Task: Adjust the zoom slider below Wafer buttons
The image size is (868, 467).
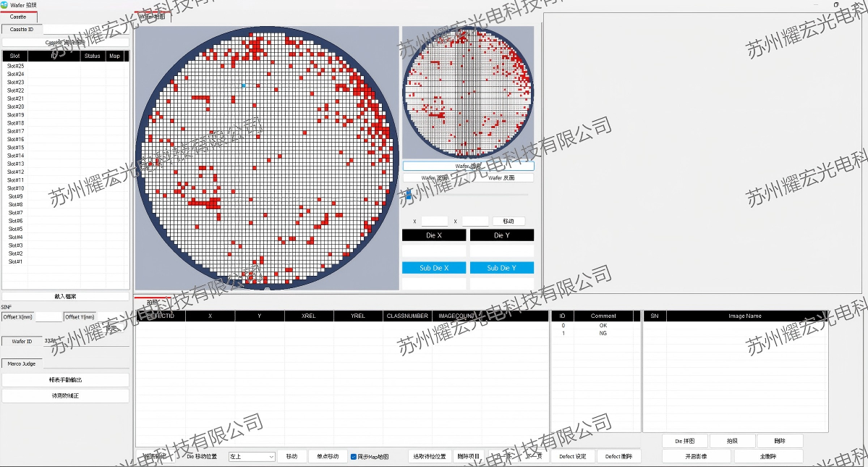Action: [x=409, y=195]
